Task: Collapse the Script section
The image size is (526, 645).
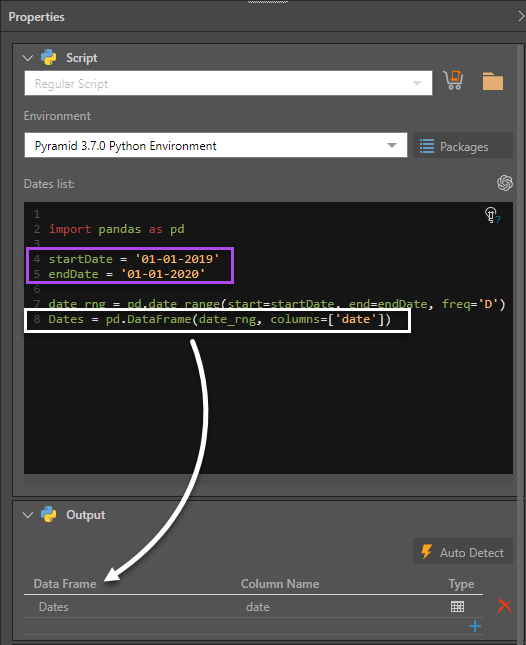Action: click(x=28, y=58)
